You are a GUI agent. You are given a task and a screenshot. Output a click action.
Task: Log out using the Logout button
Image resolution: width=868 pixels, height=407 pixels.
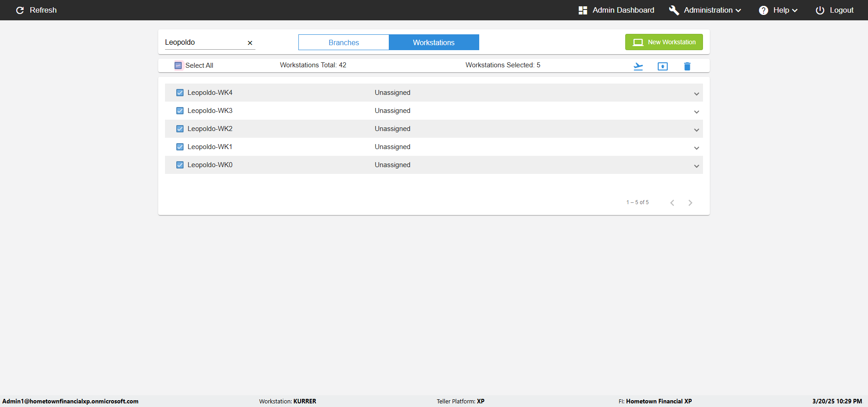point(835,10)
